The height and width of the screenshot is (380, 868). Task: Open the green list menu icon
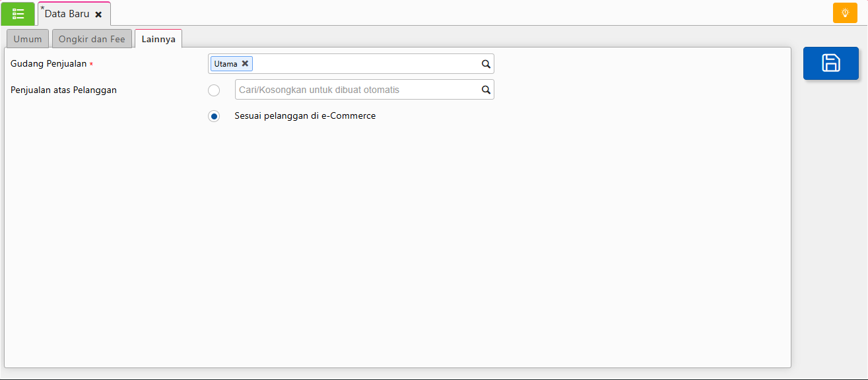click(18, 14)
